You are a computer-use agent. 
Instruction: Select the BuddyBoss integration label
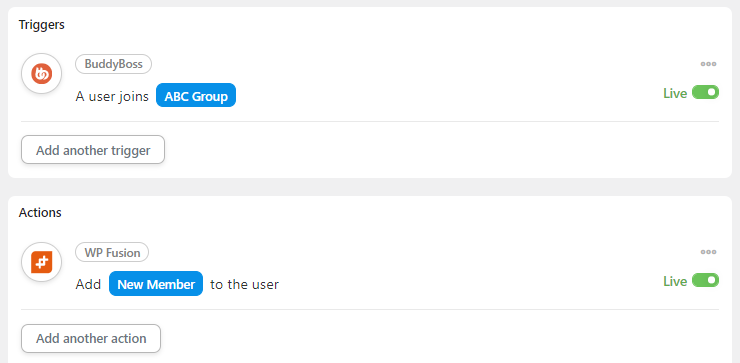[113, 64]
